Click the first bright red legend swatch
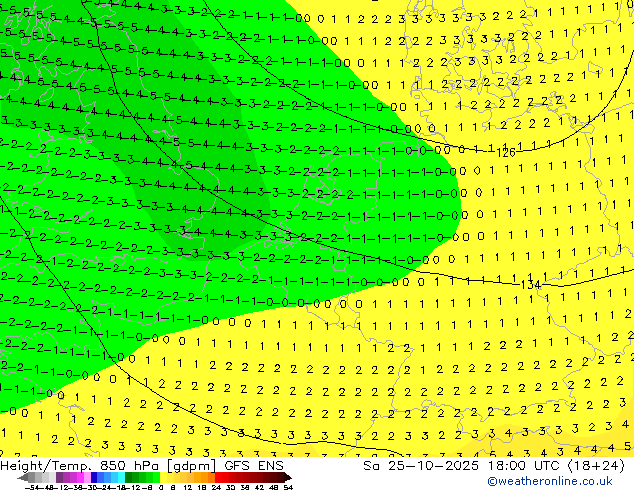Viewport: 634px width, 490px height. pyautogui.click(x=218, y=477)
